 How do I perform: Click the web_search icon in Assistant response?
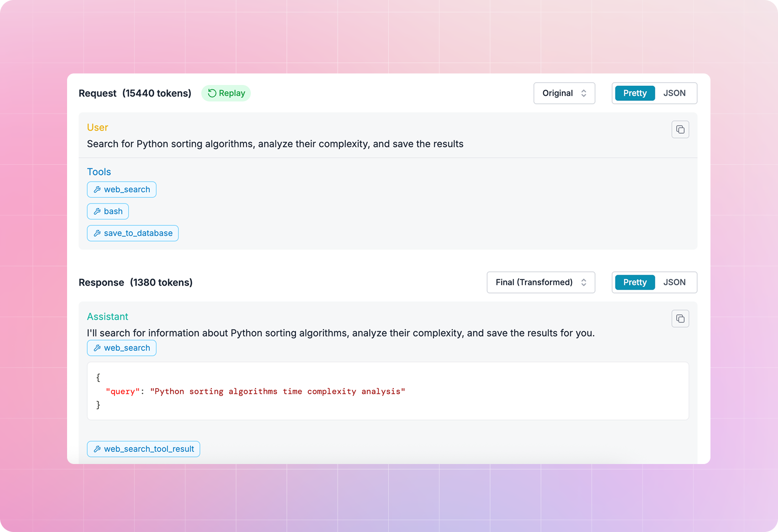[x=97, y=348]
